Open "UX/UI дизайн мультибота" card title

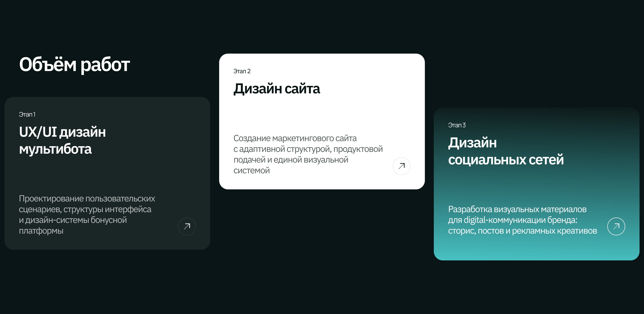pos(62,140)
